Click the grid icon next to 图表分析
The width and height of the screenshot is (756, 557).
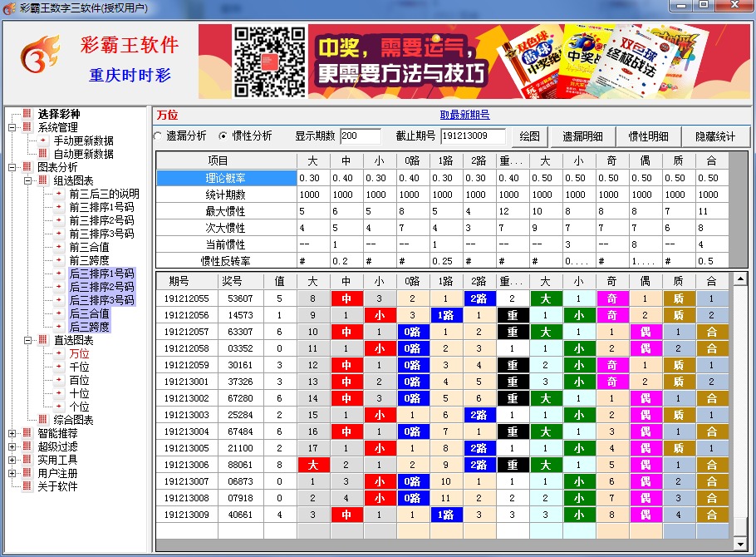click(27, 167)
